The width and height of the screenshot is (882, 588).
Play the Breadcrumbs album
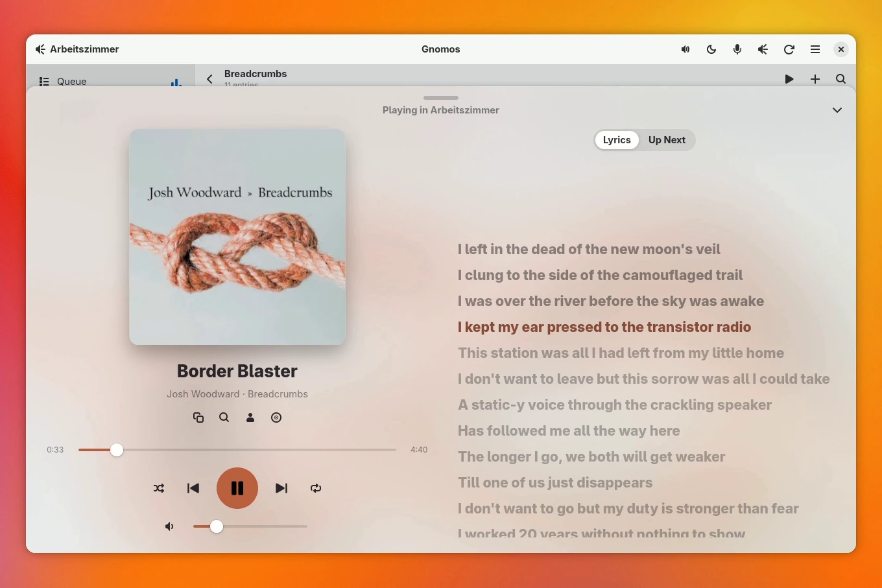[789, 79]
